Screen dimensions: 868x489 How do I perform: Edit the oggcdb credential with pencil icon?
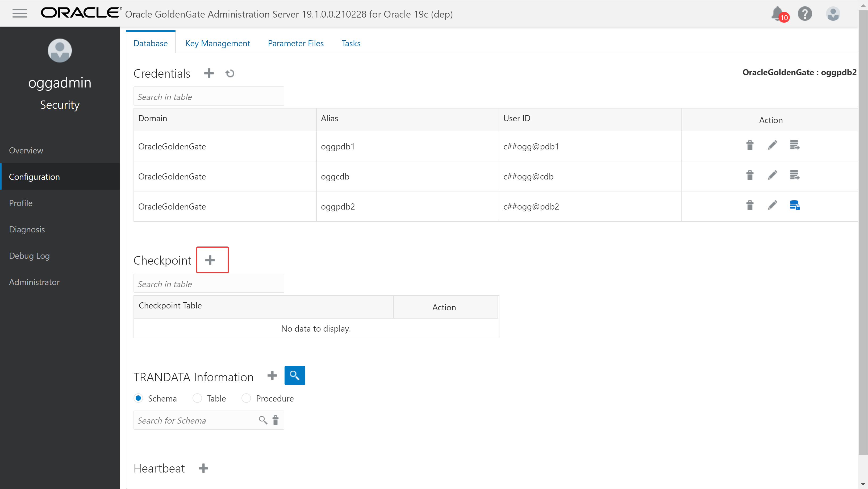[x=772, y=175]
